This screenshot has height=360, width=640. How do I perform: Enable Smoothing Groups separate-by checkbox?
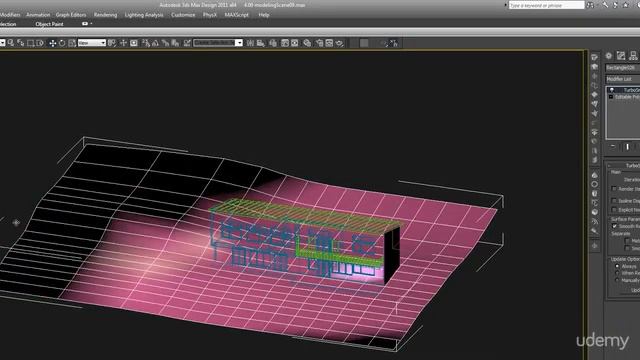[627, 248]
